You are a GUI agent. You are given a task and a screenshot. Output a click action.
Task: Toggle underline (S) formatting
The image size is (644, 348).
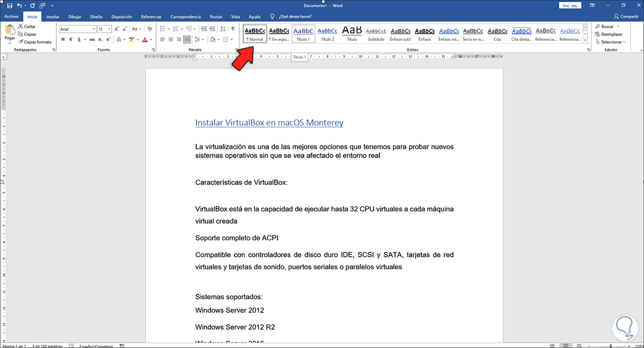click(79, 39)
